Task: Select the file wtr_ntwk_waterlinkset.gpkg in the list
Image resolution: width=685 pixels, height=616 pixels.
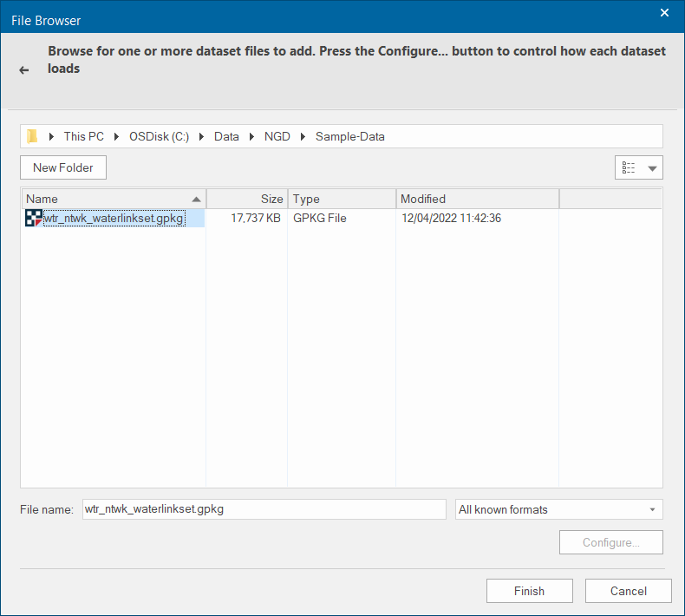Action: [114, 218]
